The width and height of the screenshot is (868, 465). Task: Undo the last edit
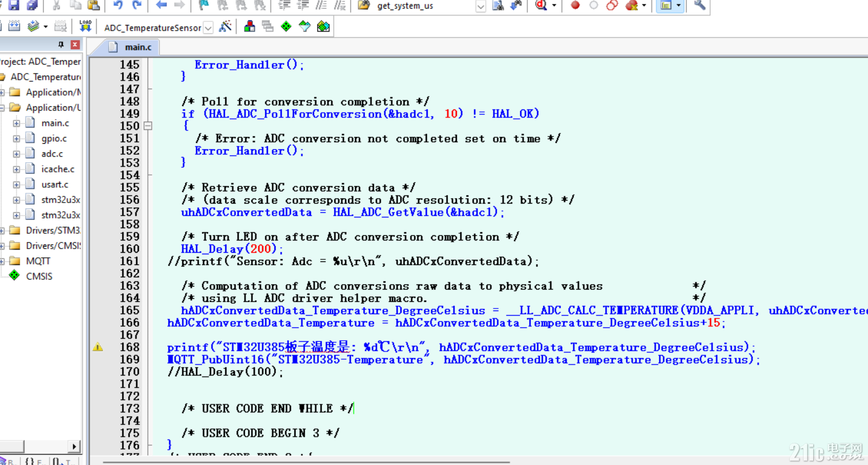(x=118, y=5)
